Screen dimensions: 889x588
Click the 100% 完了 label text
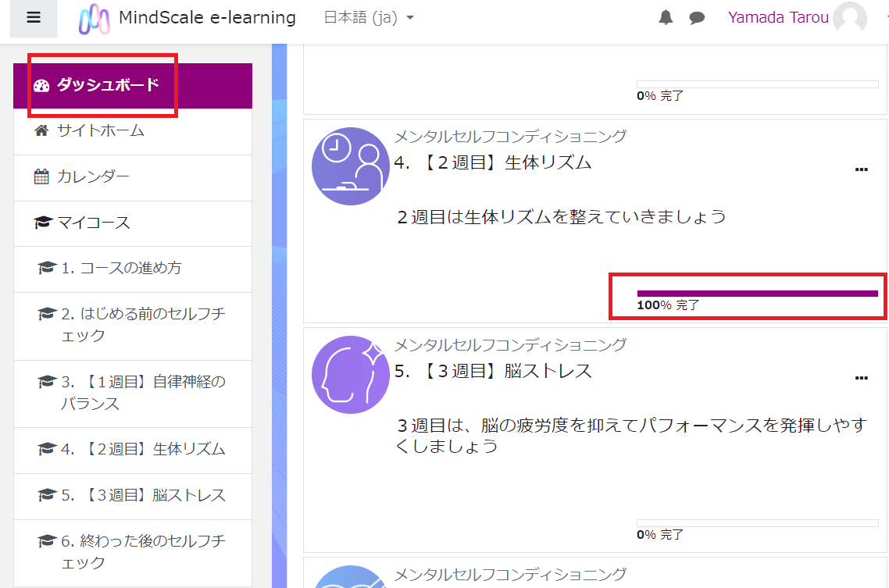[669, 305]
